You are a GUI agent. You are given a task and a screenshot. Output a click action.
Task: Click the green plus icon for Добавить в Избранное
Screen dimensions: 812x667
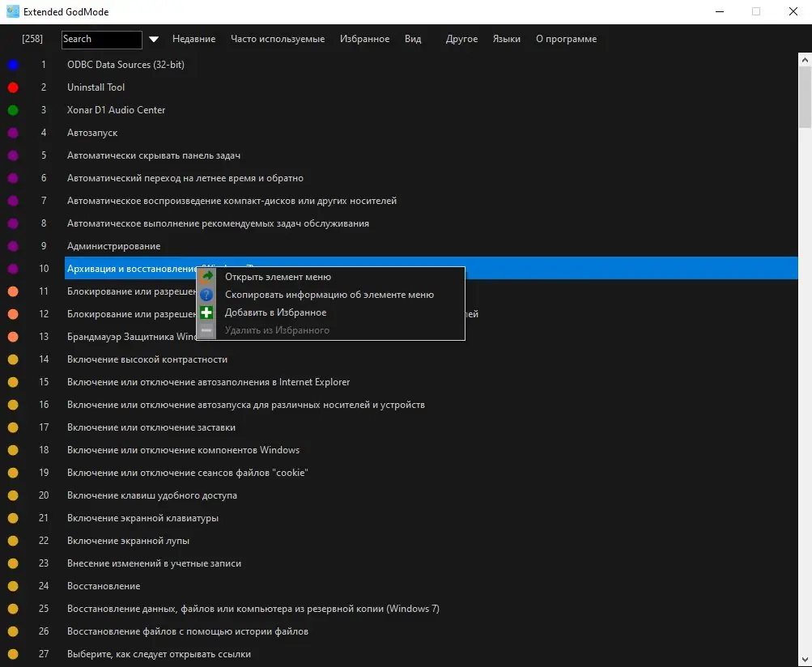[206, 312]
